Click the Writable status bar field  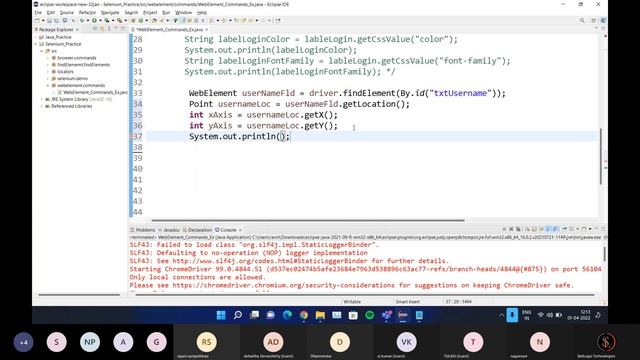click(x=352, y=302)
